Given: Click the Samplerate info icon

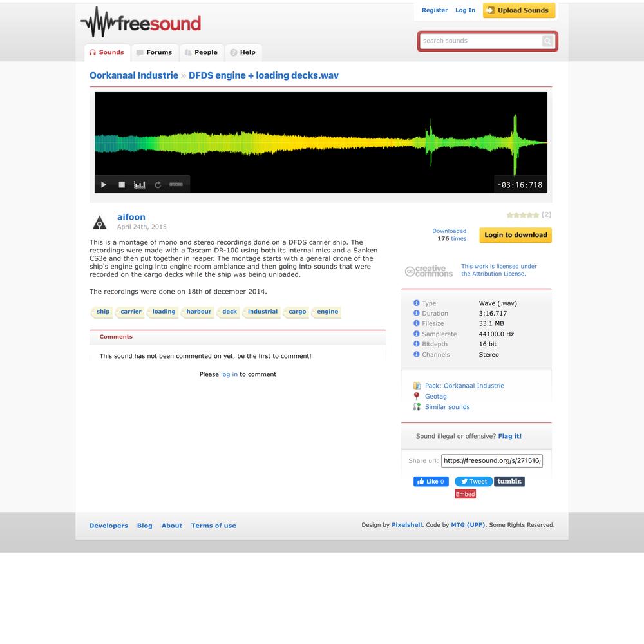Looking at the screenshot, I should (x=417, y=334).
